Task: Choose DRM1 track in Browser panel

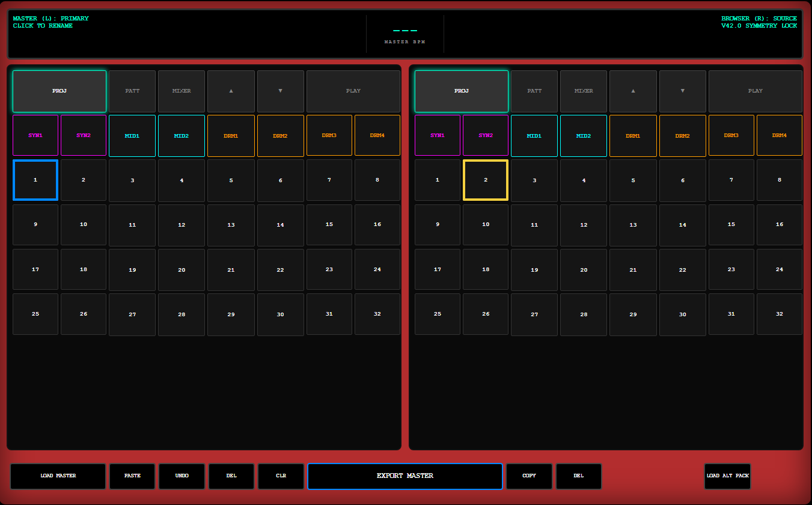Action: tap(633, 136)
